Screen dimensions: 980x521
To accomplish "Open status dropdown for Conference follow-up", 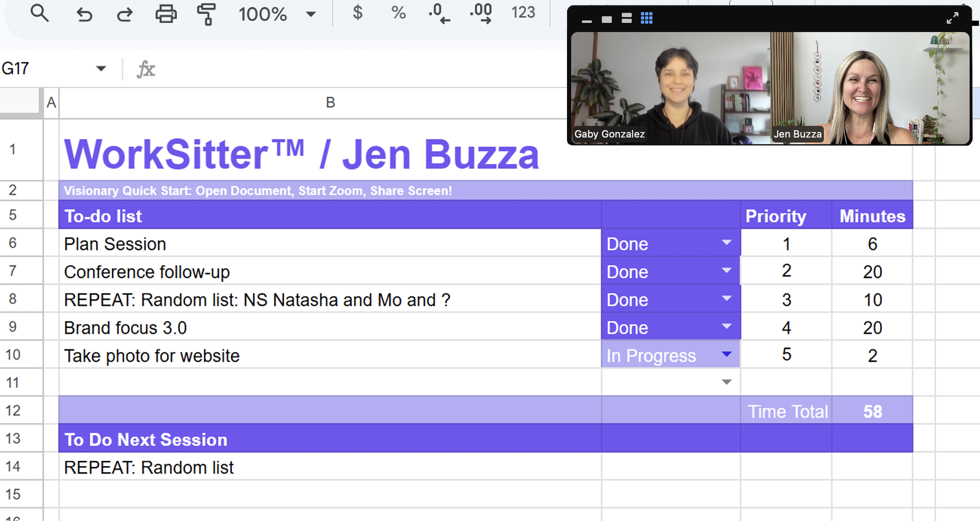I will click(x=727, y=270).
